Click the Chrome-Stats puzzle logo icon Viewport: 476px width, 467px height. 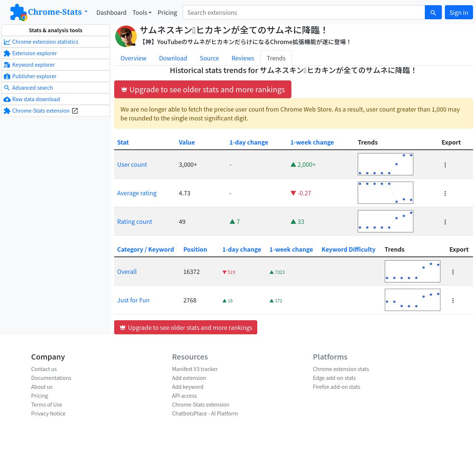[x=18, y=12]
